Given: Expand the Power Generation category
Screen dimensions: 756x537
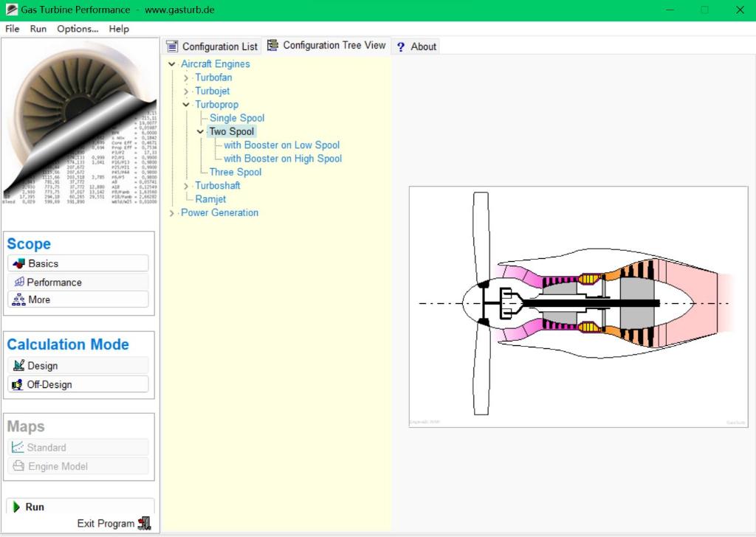Looking at the screenshot, I should pos(171,212).
